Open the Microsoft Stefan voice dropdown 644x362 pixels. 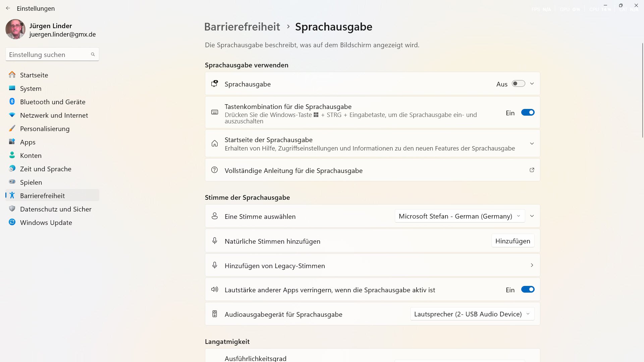460,216
